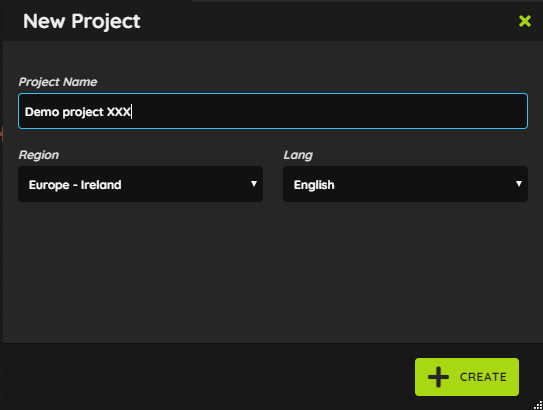Click the dark header bar beside the title
Image resolution: width=543 pixels, height=410 pixels.
click(329, 21)
